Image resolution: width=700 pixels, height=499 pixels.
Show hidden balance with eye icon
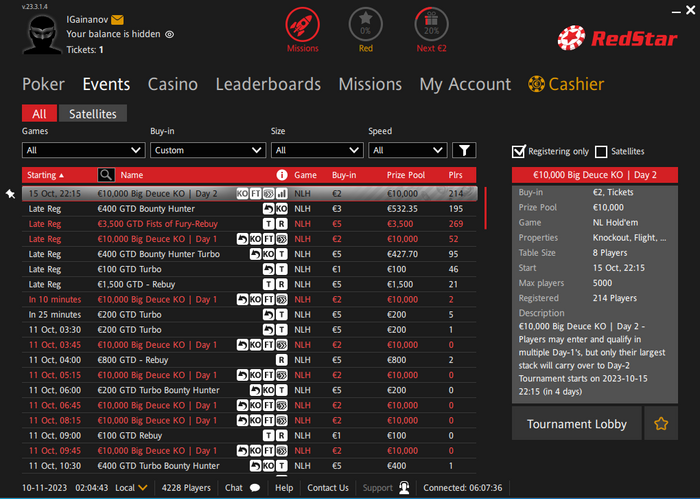pos(170,34)
